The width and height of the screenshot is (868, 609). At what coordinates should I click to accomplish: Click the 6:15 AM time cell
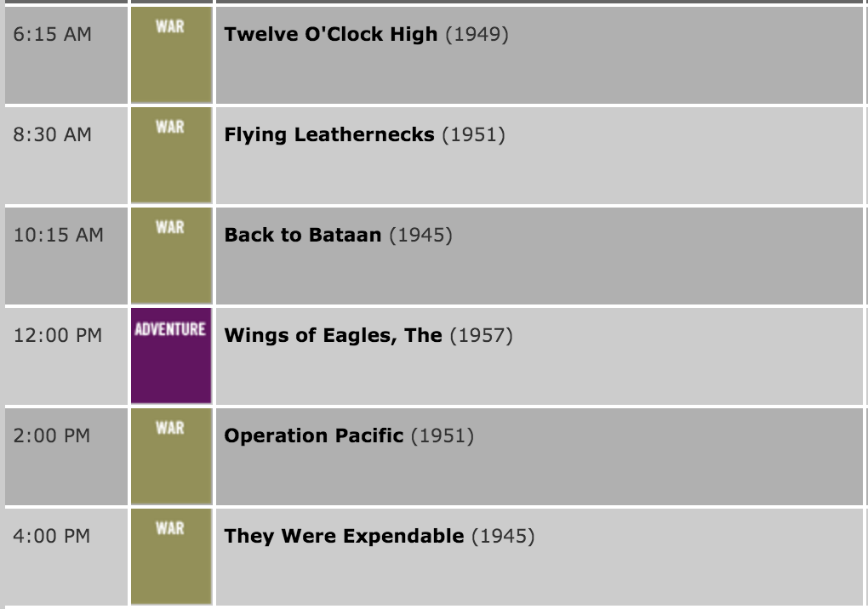pos(53,35)
